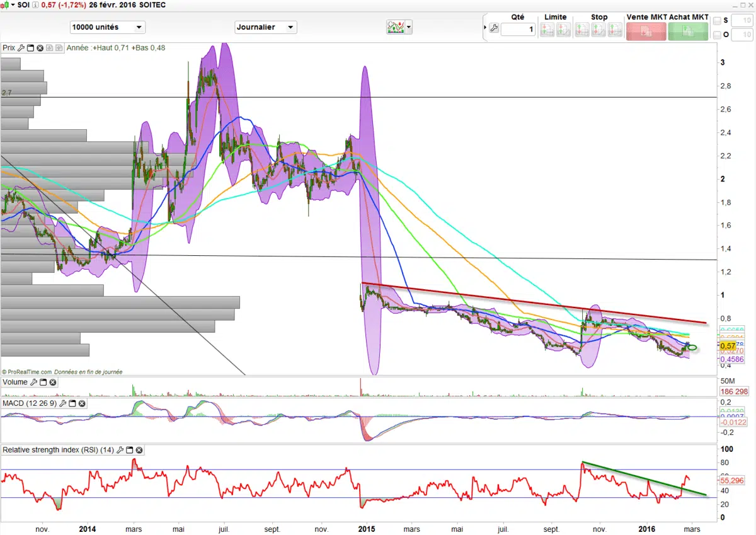Click the add indicator chart icon
The image size is (756, 535).
pos(396,26)
